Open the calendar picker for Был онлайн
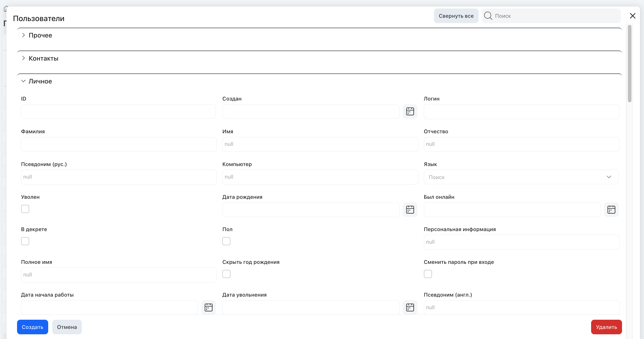 (611, 209)
